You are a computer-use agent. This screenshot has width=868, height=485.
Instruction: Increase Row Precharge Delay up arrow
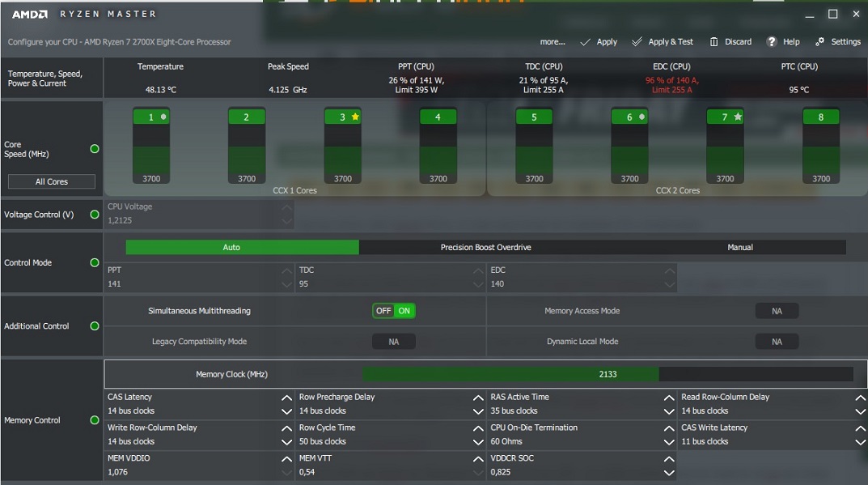(x=478, y=398)
